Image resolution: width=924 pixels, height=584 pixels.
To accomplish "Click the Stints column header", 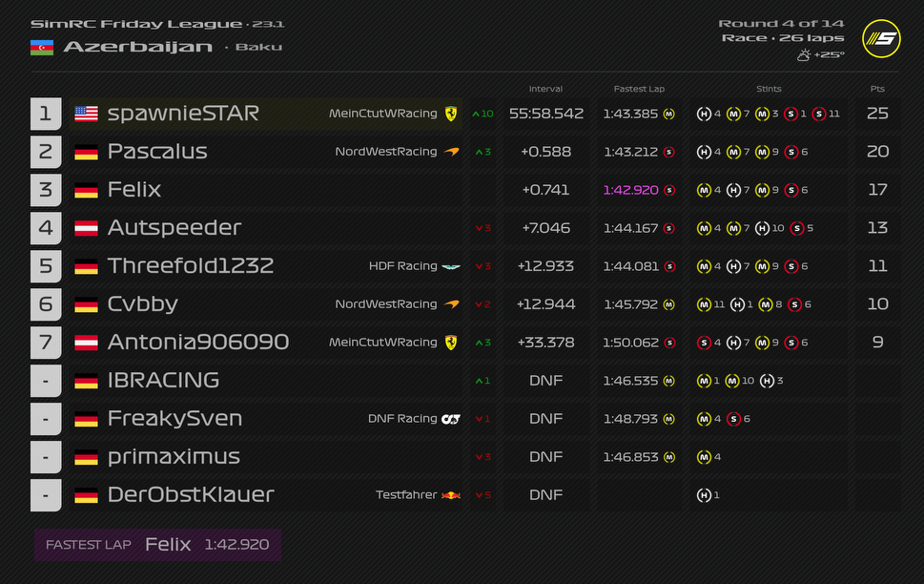I will (769, 89).
